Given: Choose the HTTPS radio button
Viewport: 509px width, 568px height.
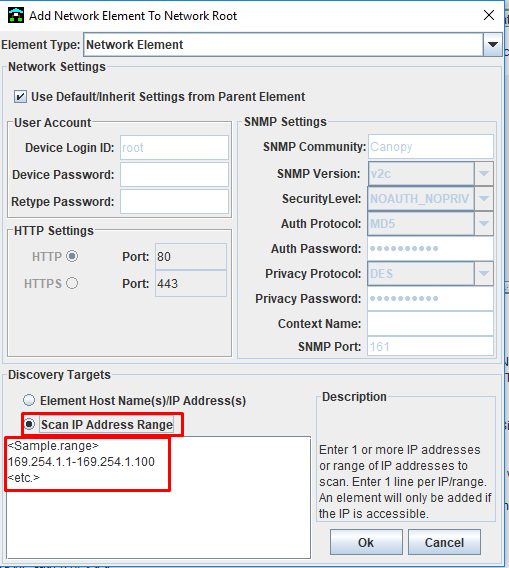Looking at the screenshot, I should point(72,283).
